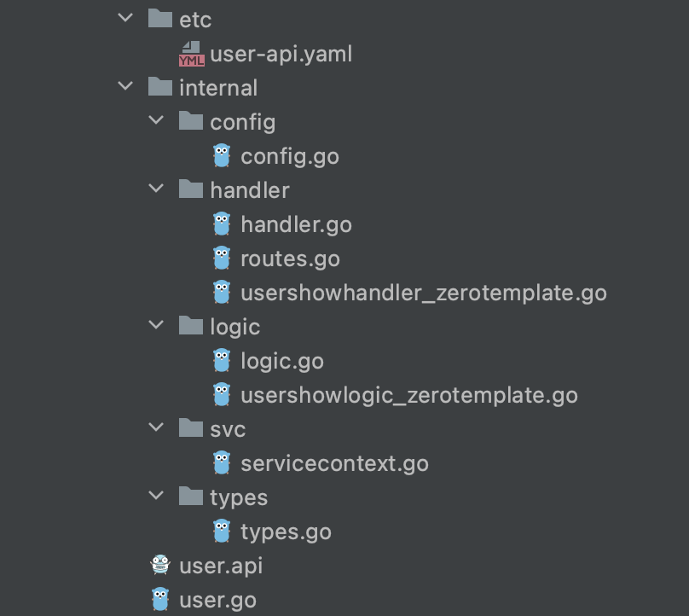Click the YAML file icon next to user-api.yaml
Viewport: 689px width, 616px height.
click(x=189, y=53)
